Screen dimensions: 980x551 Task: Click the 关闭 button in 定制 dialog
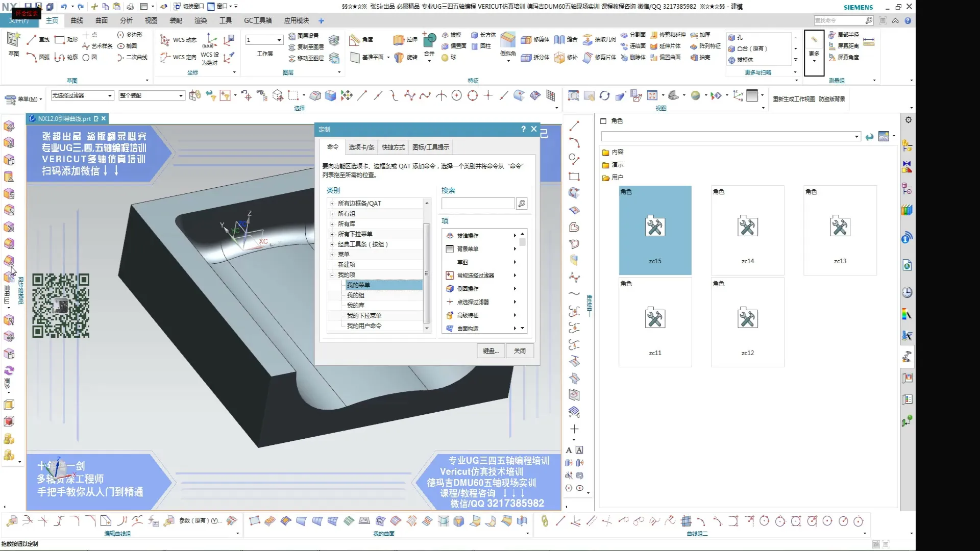[x=520, y=351]
